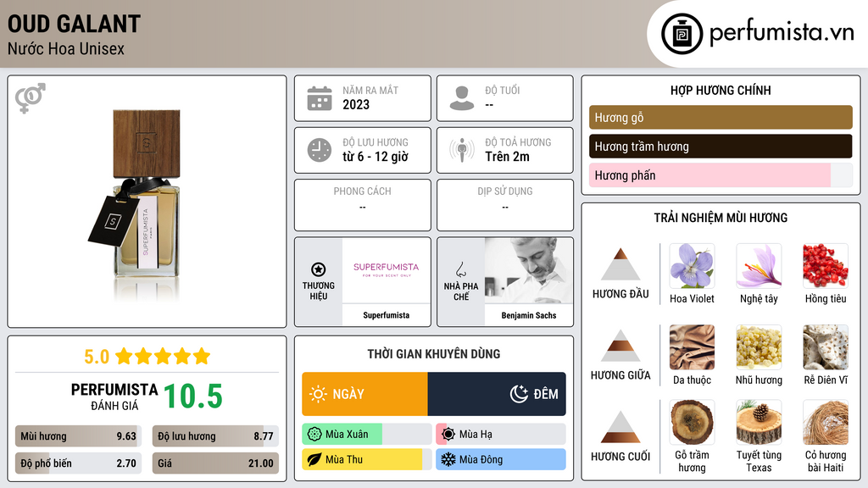Click the Mùa Hạ season bar
Viewport: 868px width, 488px height.
(x=501, y=435)
